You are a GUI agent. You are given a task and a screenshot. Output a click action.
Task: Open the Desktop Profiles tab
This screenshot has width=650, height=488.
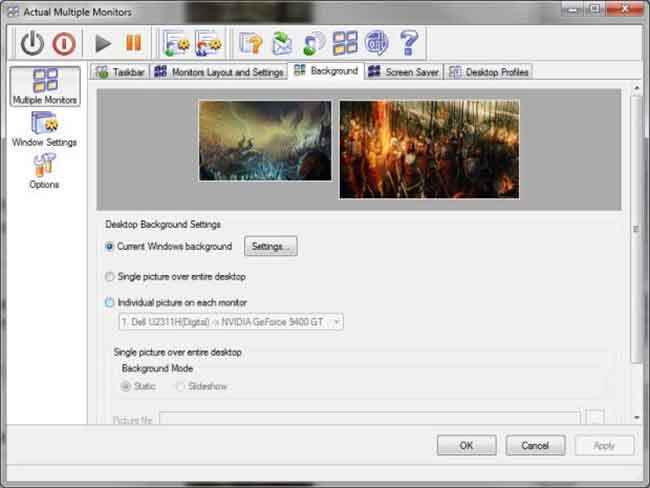(488, 72)
